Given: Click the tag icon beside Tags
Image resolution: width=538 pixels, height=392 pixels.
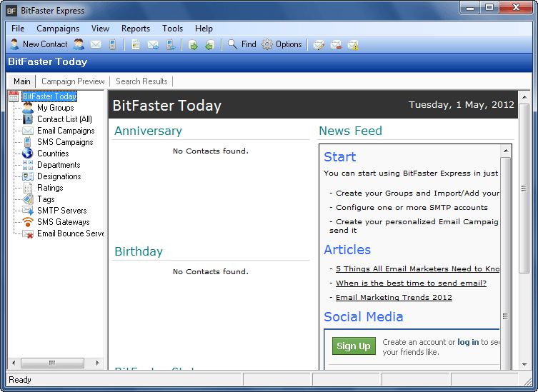Looking at the screenshot, I should point(28,199).
